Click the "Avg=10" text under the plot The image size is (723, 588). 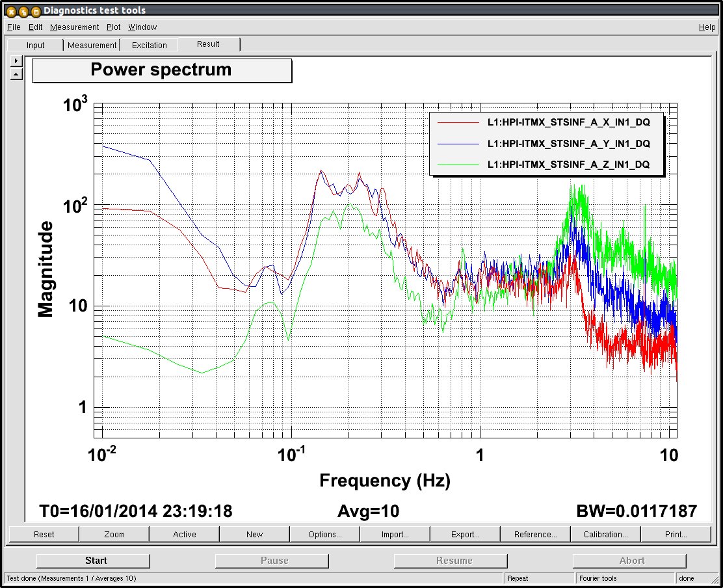(369, 511)
